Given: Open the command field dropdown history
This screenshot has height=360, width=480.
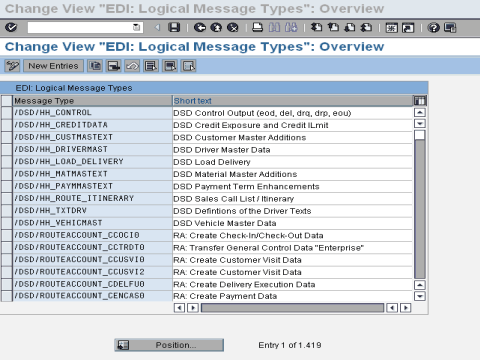Looking at the screenshot, I should (136, 27).
